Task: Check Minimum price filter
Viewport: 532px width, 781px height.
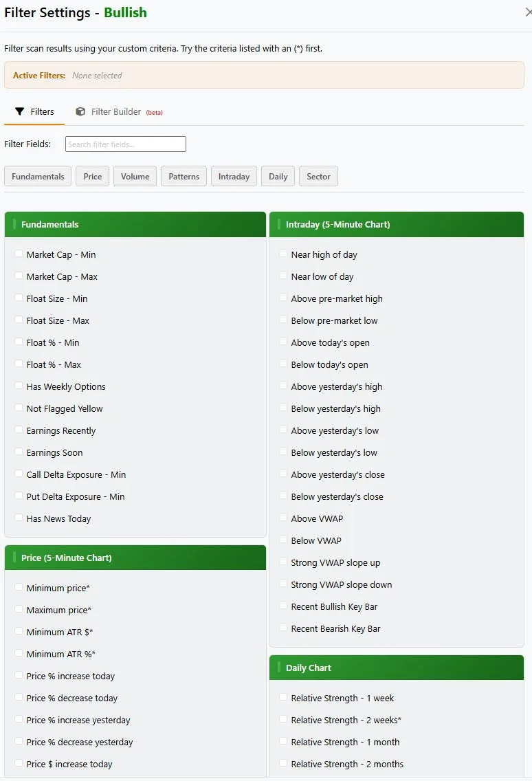Action: point(19,586)
